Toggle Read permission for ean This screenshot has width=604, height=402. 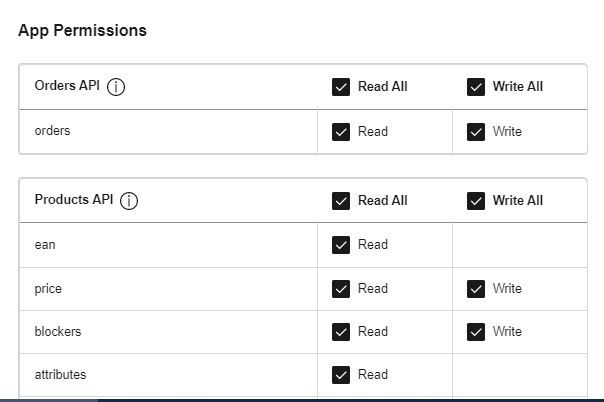click(x=341, y=245)
